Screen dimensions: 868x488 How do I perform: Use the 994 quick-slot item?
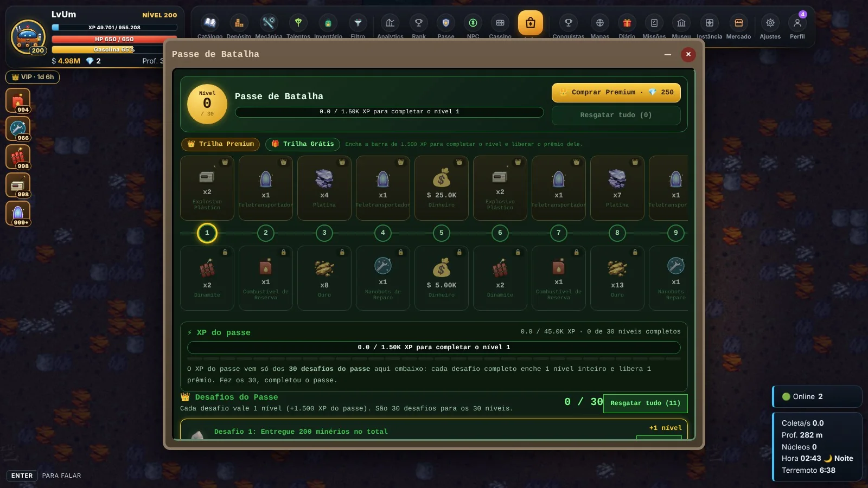[18, 101]
